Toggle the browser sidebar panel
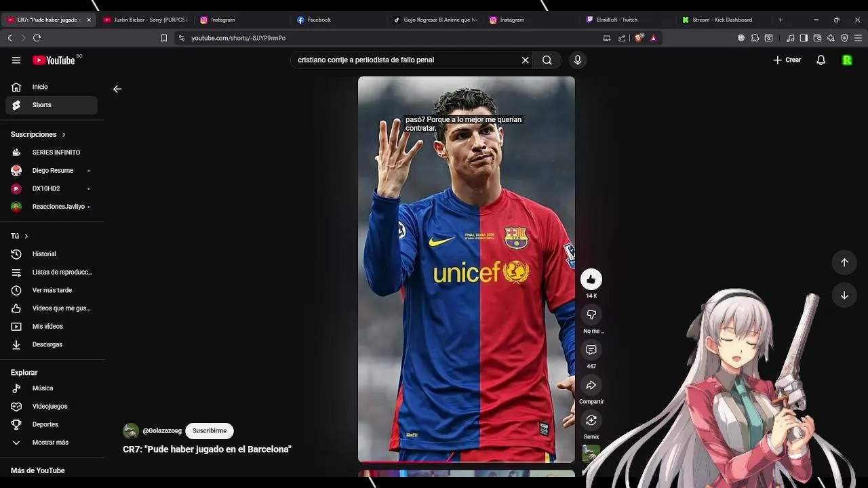This screenshot has width=868, height=488. click(804, 38)
